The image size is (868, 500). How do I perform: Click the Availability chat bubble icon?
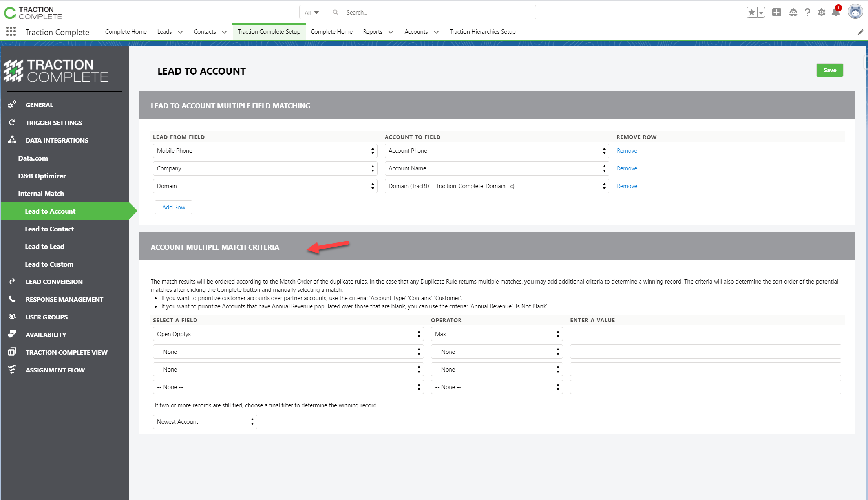click(x=12, y=334)
